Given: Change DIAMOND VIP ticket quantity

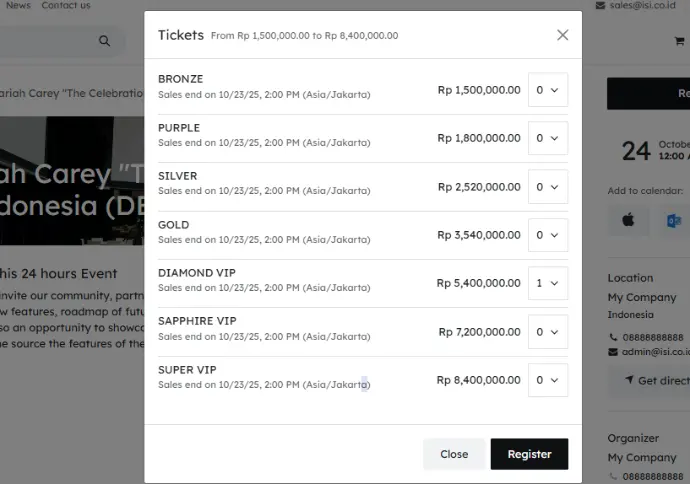Looking at the screenshot, I should coord(547,283).
